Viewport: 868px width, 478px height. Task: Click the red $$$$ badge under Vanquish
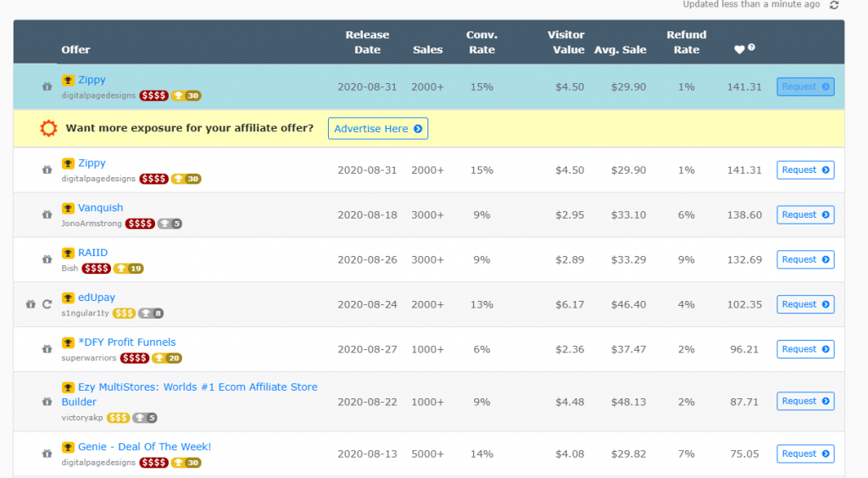coord(140,224)
